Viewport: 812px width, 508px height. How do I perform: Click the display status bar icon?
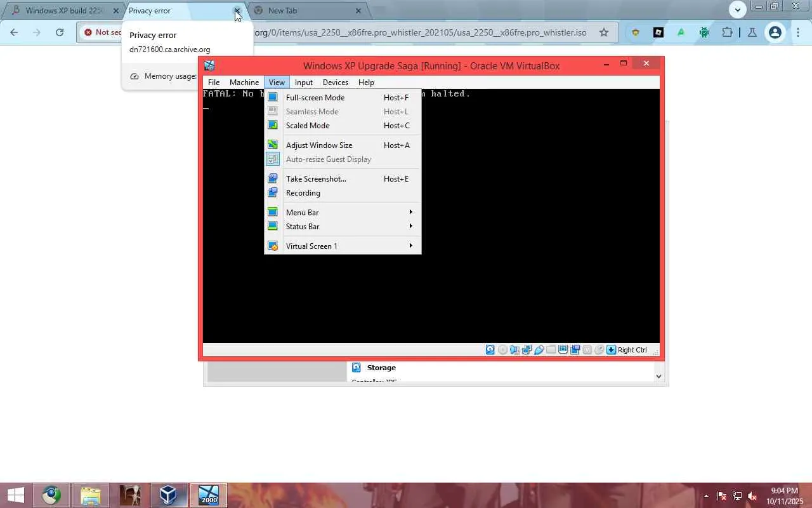[563, 350]
